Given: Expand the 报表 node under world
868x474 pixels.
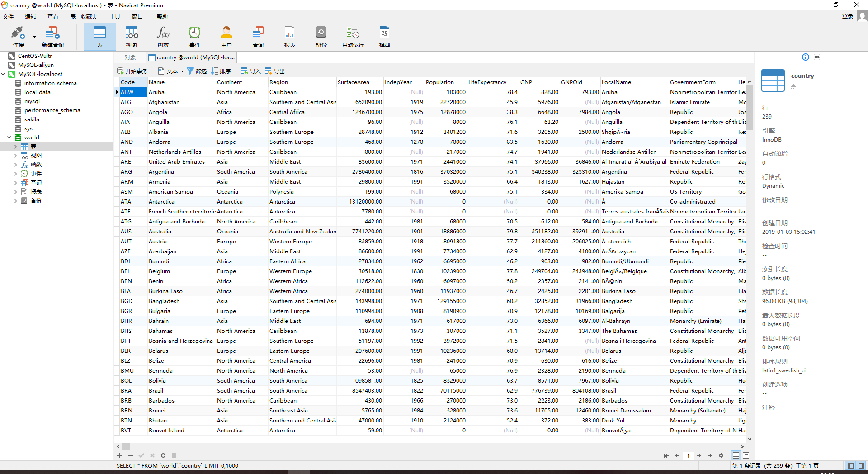Looking at the screenshot, I should 15,192.
